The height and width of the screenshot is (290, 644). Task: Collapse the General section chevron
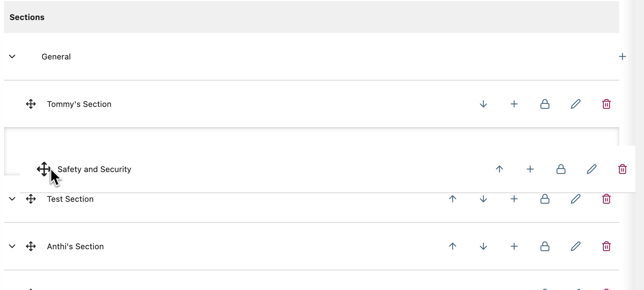[12, 56]
